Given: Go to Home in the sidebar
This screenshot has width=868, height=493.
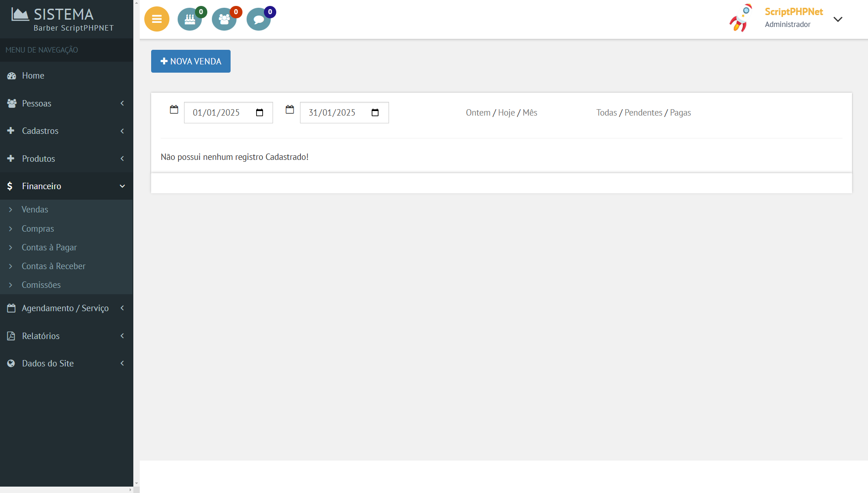Looking at the screenshot, I should (x=33, y=75).
